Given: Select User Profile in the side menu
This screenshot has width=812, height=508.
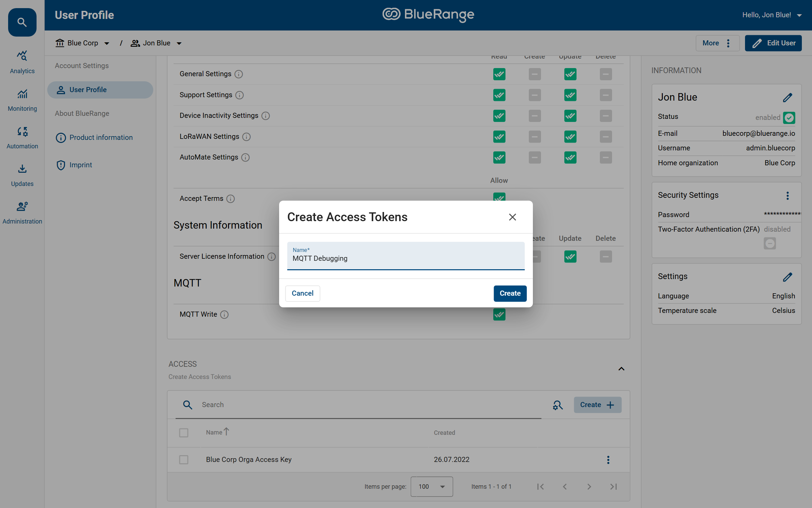Looking at the screenshot, I should pyautogui.click(x=100, y=90).
